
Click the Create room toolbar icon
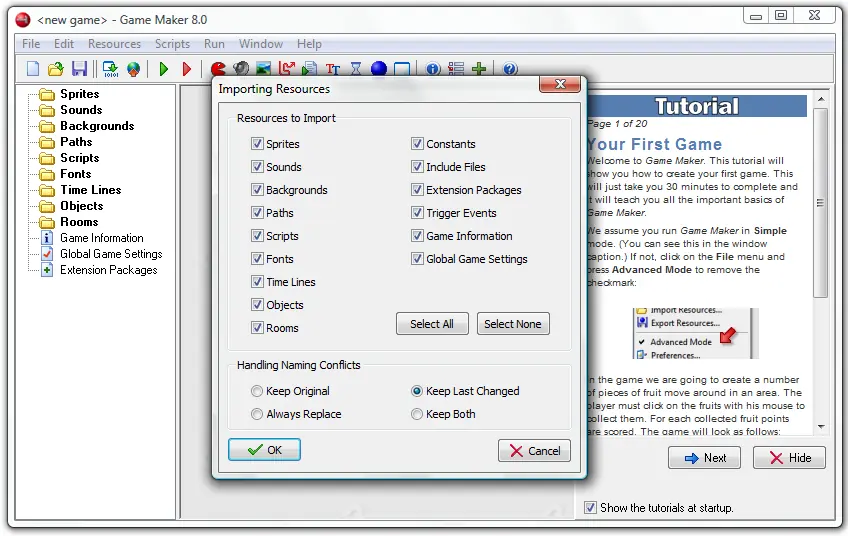point(402,69)
